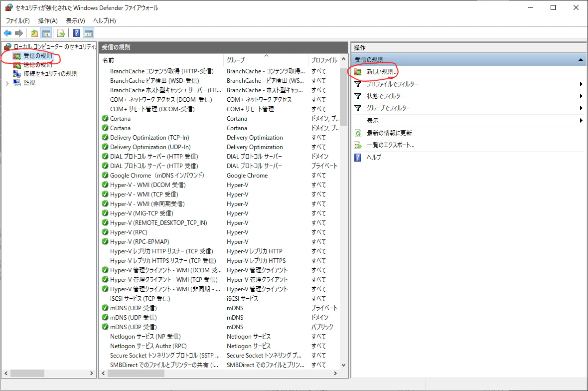This screenshot has height=391, width=588.
Task: Click the Forward arrow toolbar icon
Action: tap(19, 33)
